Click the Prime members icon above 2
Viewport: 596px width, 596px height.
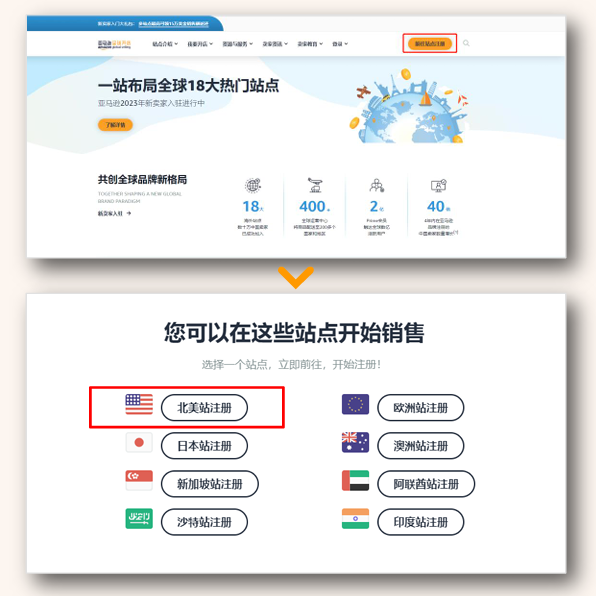tap(377, 185)
